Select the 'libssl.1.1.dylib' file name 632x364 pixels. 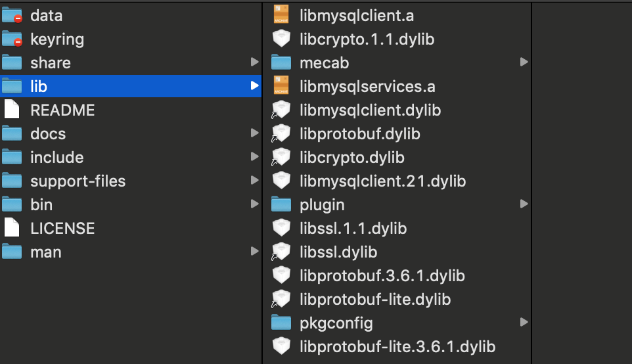pyautogui.click(x=353, y=229)
